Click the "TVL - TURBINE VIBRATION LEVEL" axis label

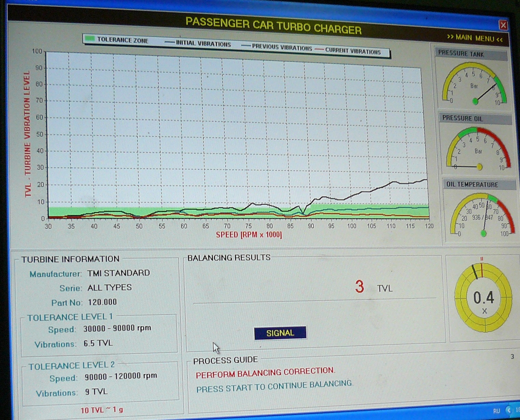[27, 134]
